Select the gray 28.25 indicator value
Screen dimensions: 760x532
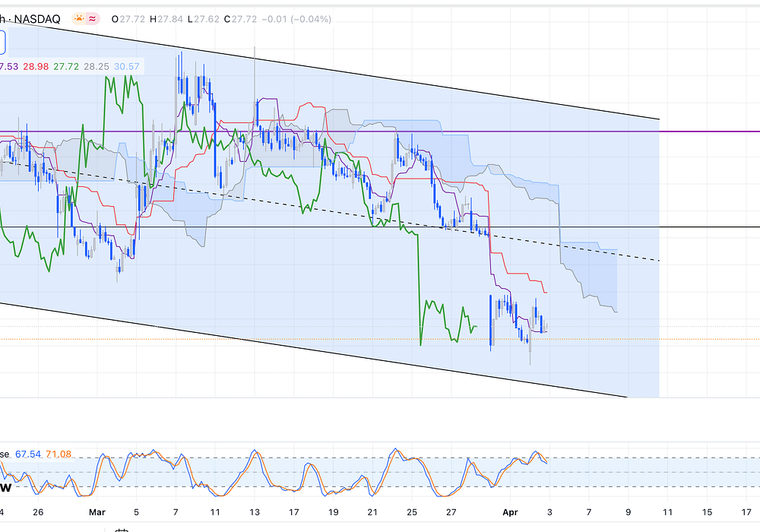(x=97, y=67)
